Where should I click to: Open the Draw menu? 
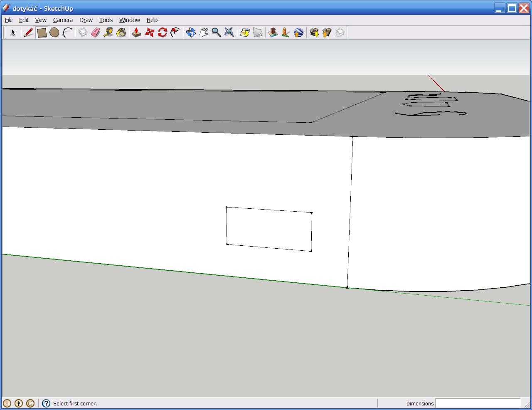(86, 20)
